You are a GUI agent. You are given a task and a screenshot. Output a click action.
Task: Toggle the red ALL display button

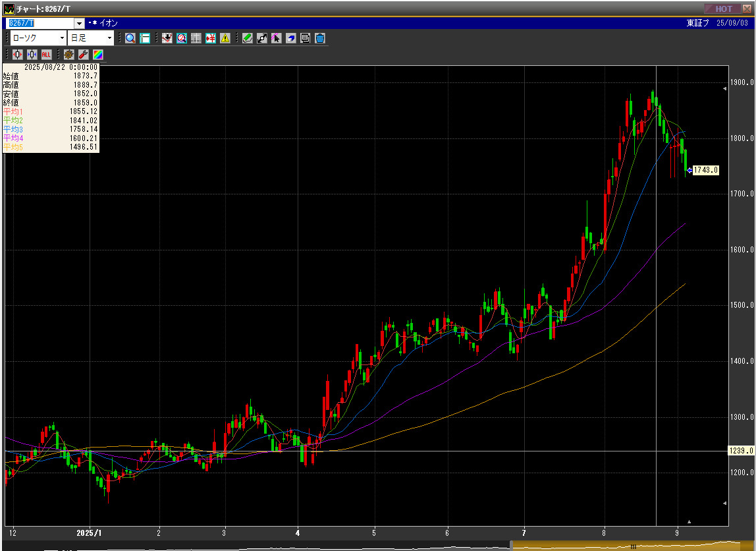point(47,55)
